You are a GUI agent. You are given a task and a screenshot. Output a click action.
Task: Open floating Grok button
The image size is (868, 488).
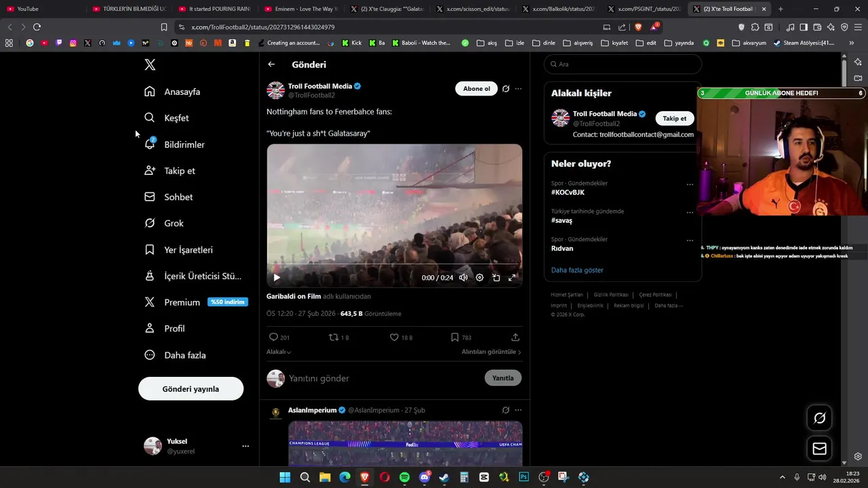(x=819, y=418)
